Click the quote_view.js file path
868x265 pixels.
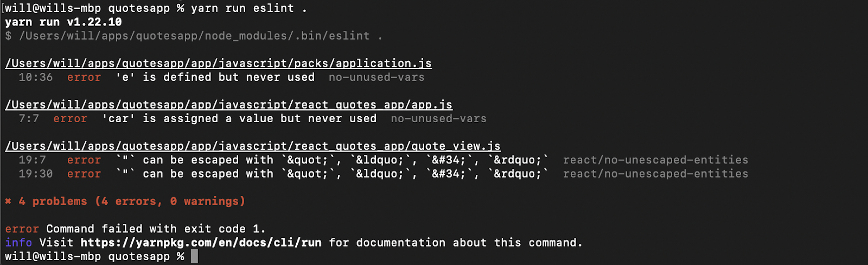253,146
